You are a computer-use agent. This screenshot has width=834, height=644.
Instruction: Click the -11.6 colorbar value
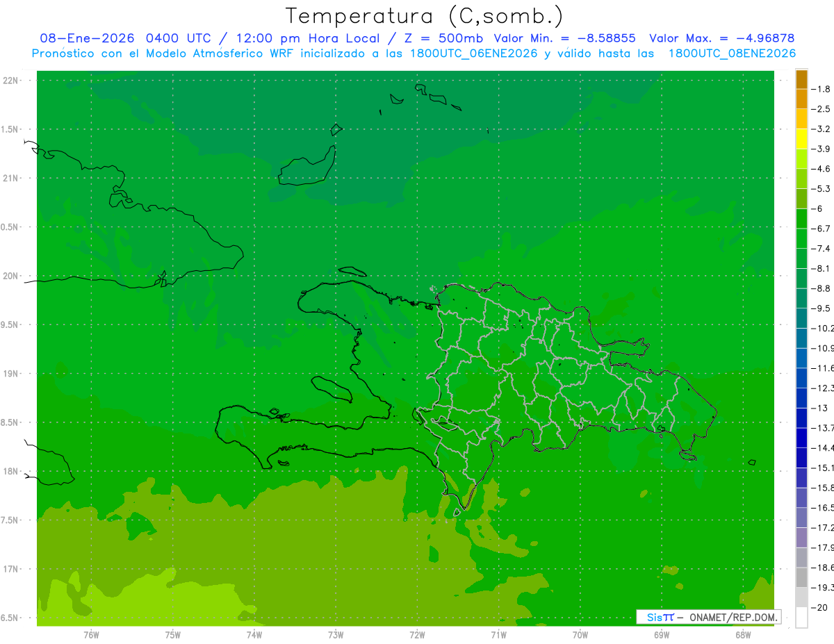(822, 368)
